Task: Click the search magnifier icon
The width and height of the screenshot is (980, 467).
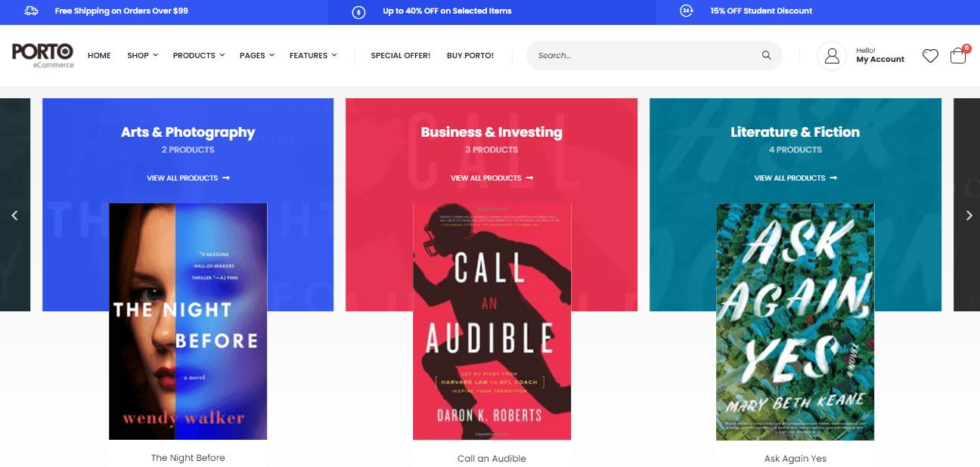Action: 766,55
